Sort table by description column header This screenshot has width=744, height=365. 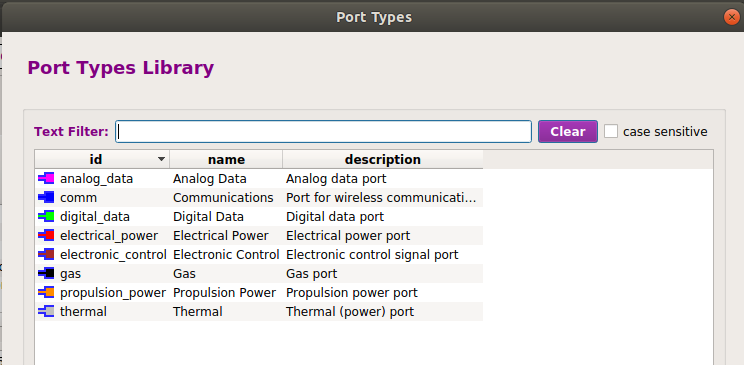[x=383, y=159]
